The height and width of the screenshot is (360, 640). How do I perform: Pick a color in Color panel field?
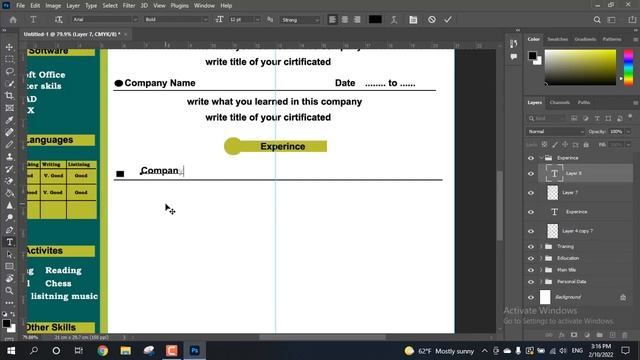[580, 68]
